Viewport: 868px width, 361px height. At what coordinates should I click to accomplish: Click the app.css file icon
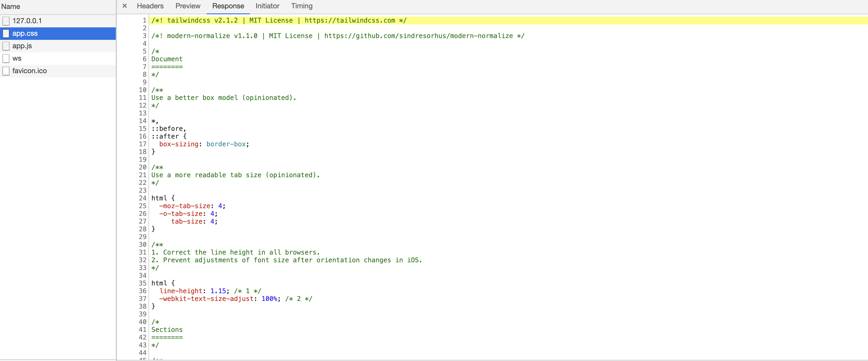[6, 33]
